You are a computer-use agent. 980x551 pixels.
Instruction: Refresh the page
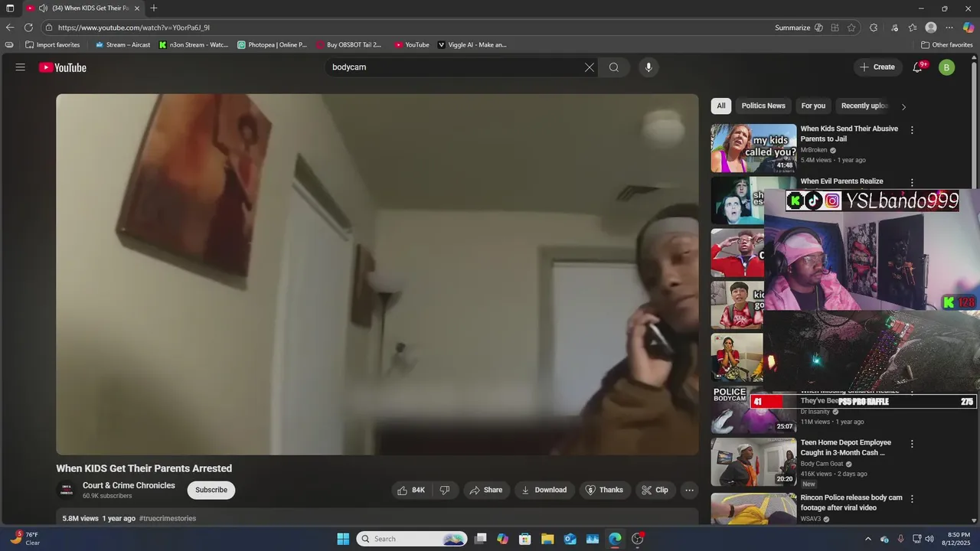(x=28, y=28)
